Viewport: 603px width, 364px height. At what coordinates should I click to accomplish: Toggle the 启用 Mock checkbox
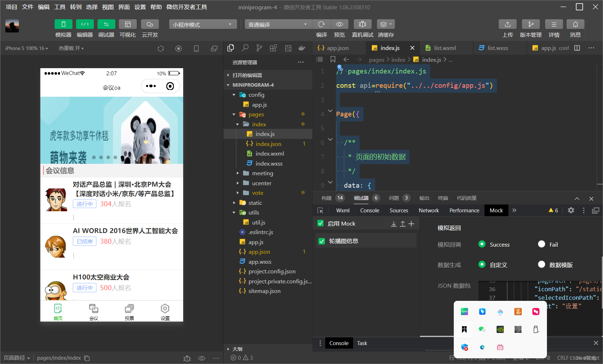coord(321,223)
